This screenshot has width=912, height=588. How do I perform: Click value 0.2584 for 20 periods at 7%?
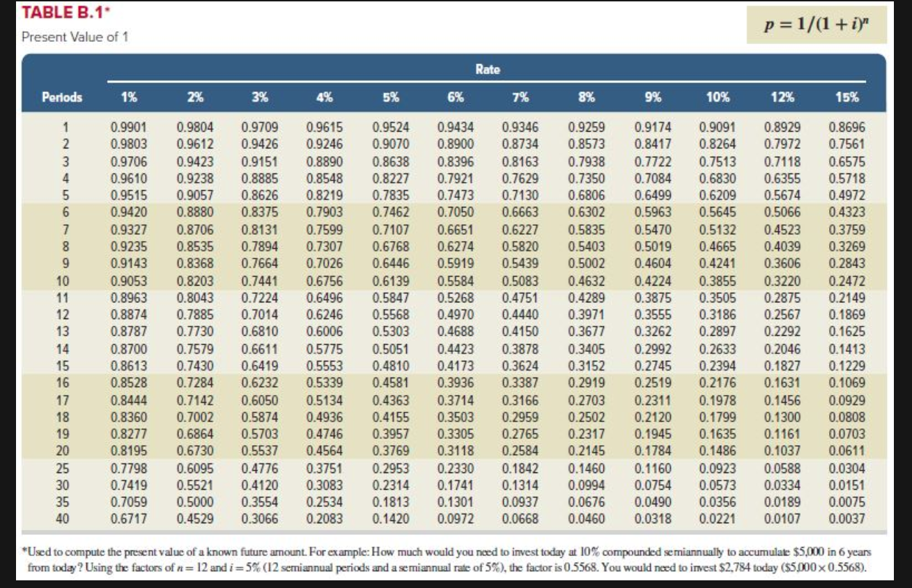520,450
